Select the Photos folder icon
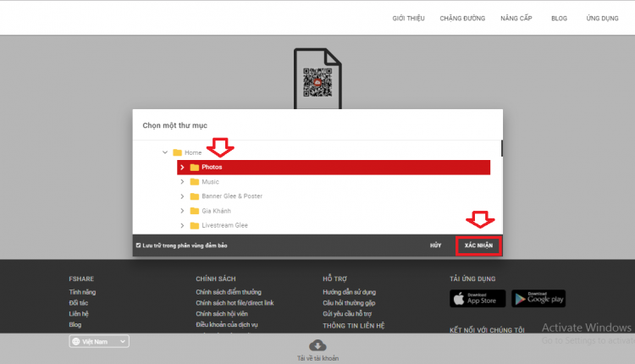Screen dimensions: 635x364 point(195,168)
